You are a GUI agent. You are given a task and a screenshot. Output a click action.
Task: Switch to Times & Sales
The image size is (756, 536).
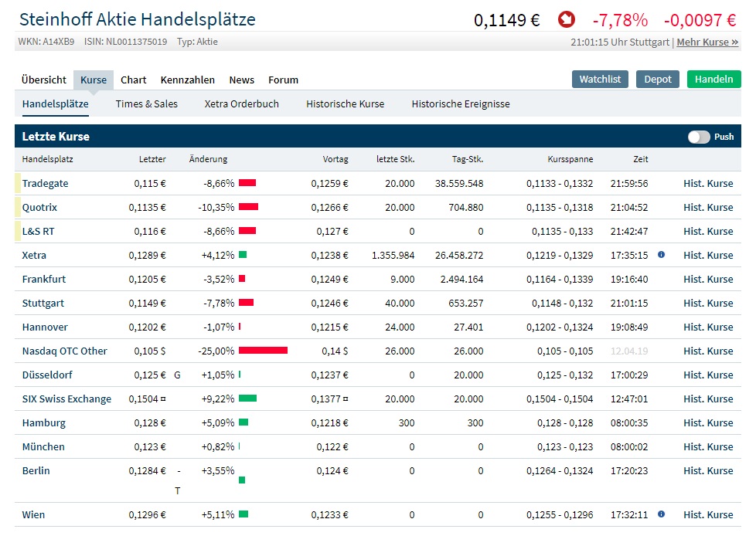[146, 103]
